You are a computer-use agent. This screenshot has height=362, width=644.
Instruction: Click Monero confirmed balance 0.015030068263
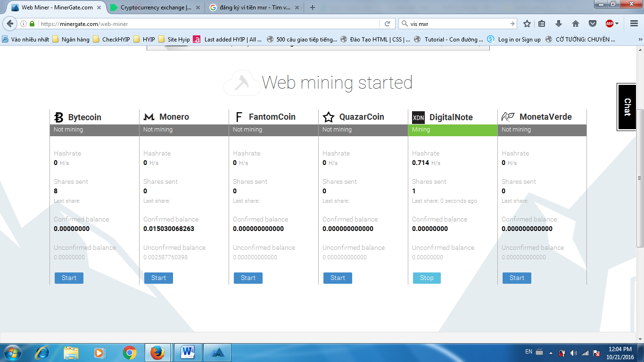pyautogui.click(x=169, y=229)
